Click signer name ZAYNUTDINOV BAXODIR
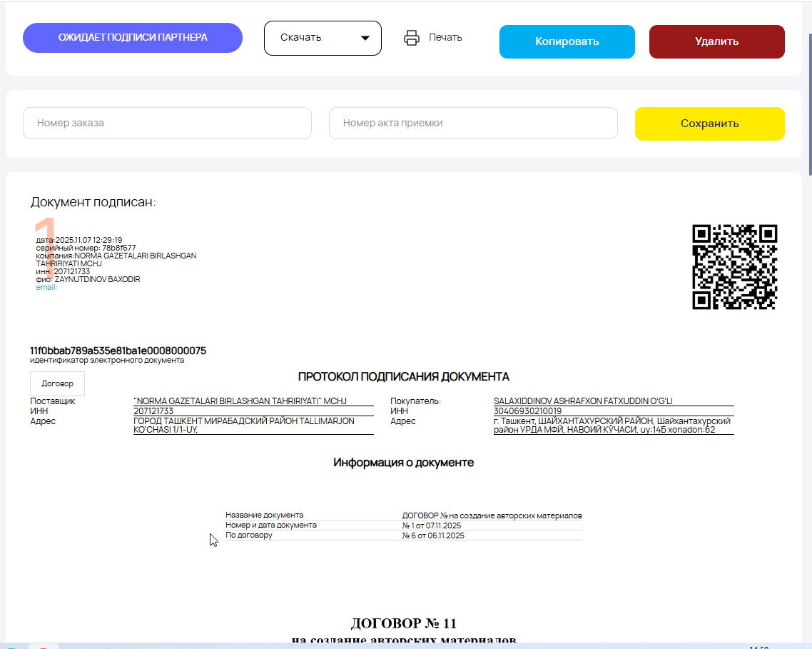The width and height of the screenshot is (812, 649). point(97,279)
